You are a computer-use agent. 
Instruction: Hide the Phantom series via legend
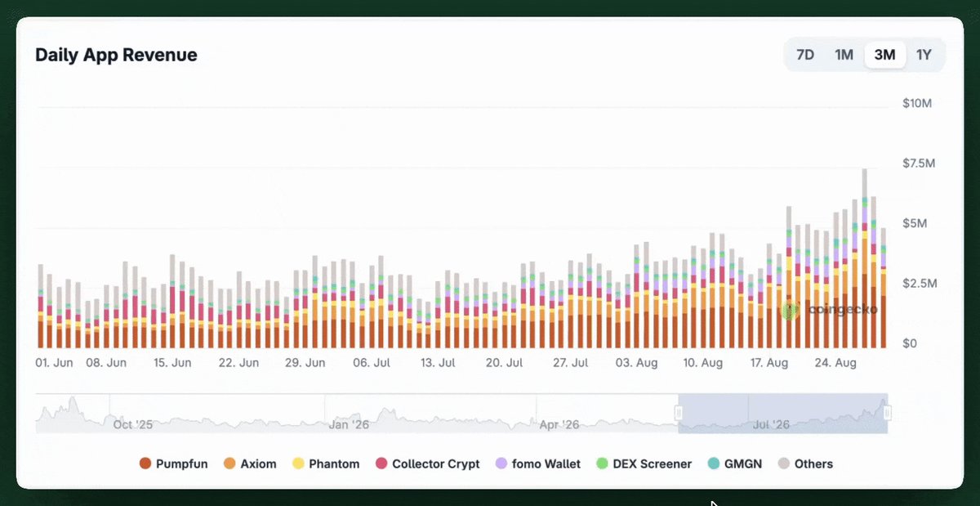coord(326,463)
